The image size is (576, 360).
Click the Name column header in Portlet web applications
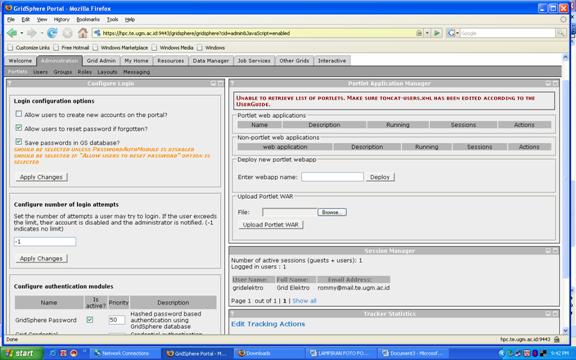[x=259, y=125]
